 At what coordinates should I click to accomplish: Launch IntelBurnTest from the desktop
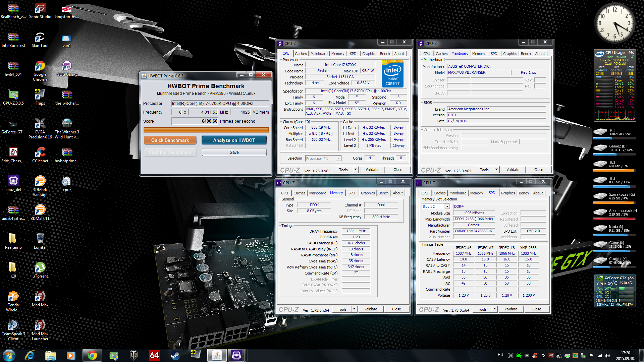click(x=13, y=40)
